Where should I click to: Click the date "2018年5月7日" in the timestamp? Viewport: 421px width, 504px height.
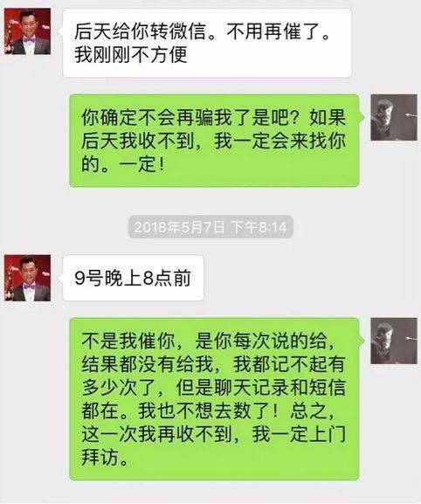180,227
